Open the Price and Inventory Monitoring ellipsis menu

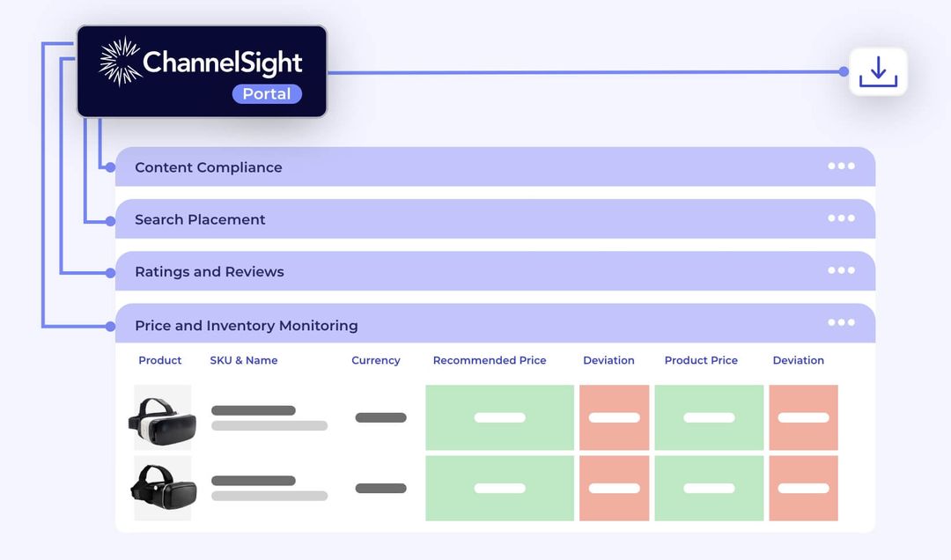click(841, 322)
